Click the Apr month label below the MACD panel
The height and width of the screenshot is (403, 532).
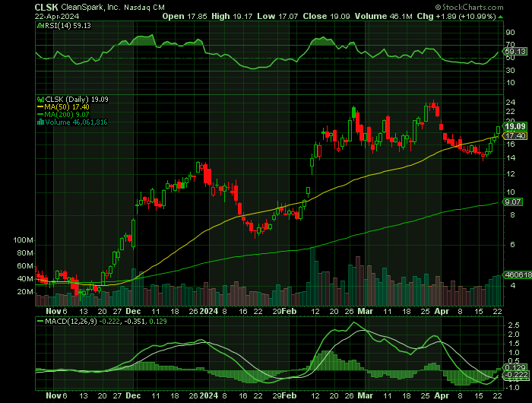click(x=442, y=396)
